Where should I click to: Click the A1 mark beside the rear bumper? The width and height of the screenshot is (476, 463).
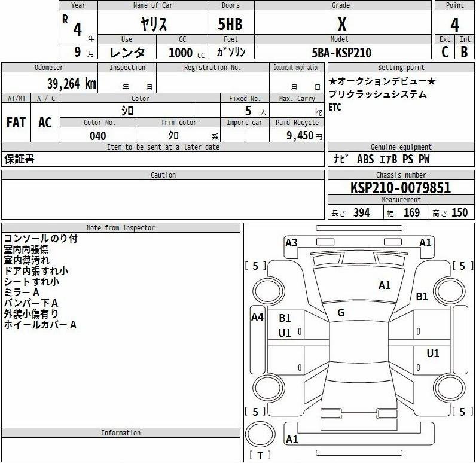[x=292, y=440]
